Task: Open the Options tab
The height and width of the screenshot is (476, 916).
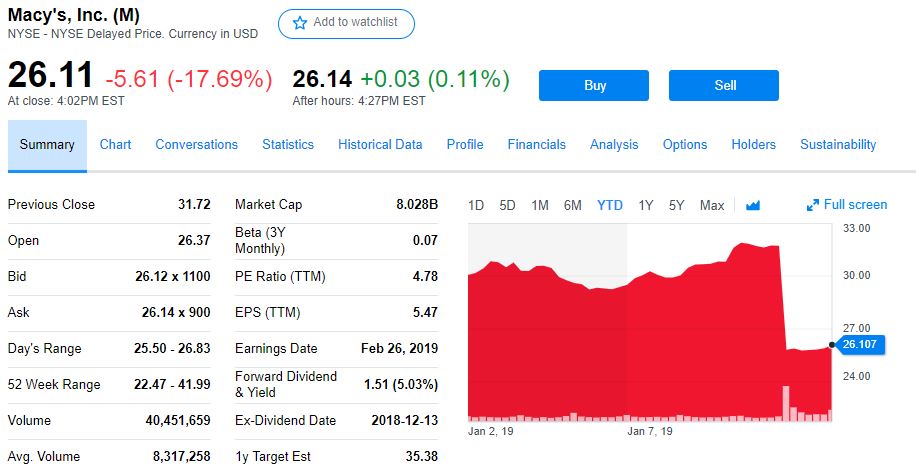Action: pos(685,144)
